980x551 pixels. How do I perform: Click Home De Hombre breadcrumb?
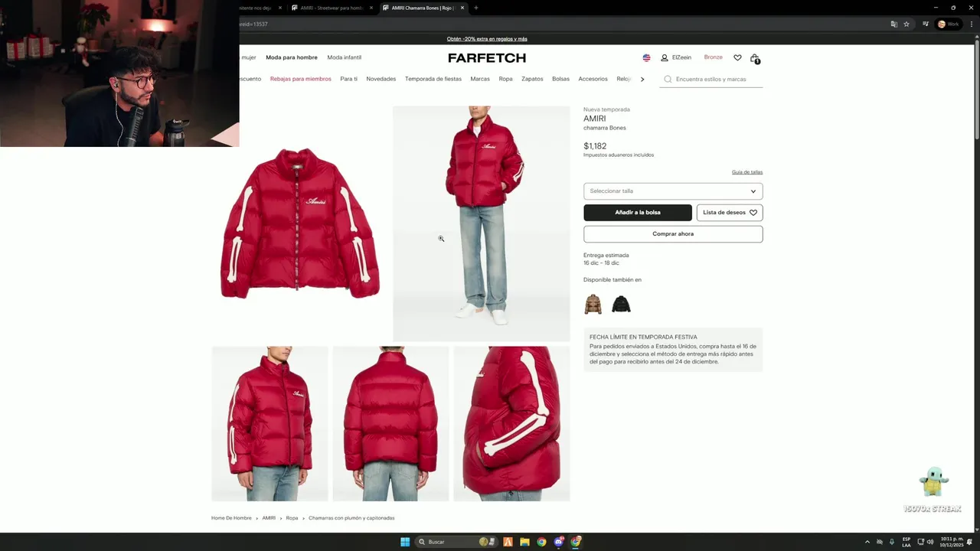[231, 518]
